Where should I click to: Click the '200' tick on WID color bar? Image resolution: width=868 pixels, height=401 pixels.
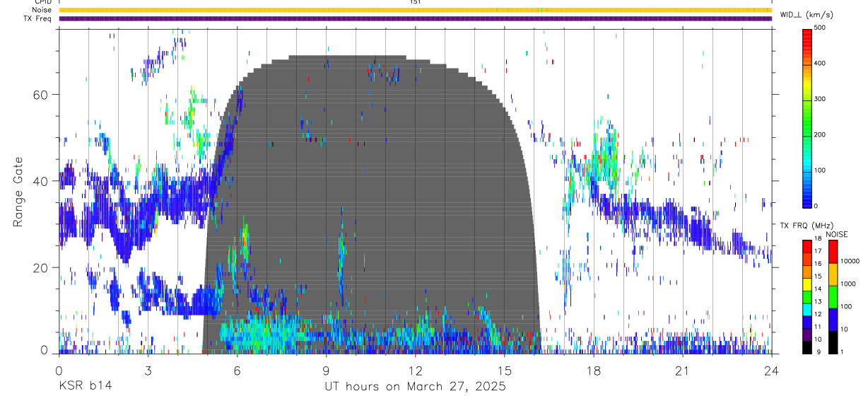[x=821, y=134]
